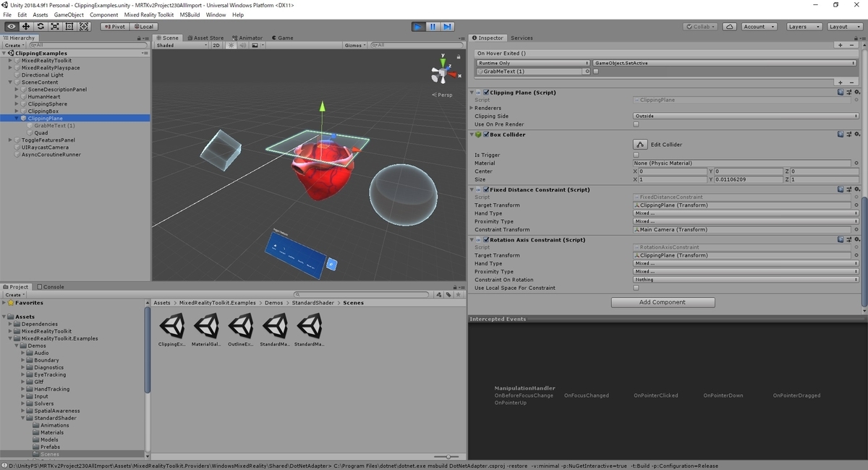
Task: Toggle Use On Pre Render checkbox
Action: [x=636, y=124]
